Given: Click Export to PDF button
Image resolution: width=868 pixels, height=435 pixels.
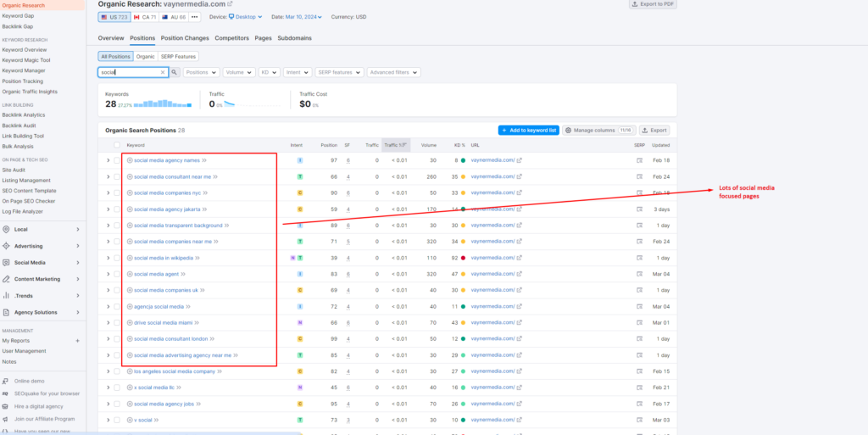Looking at the screenshot, I should coord(653,4).
